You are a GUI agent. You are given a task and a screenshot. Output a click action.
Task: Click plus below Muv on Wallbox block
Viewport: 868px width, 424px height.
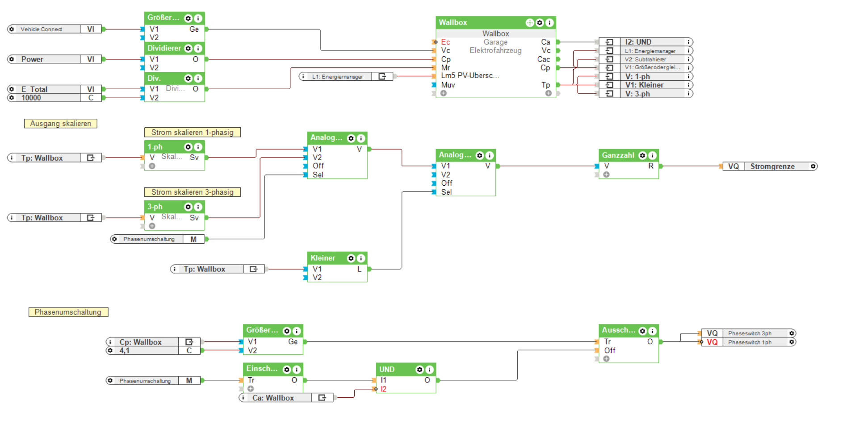[x=443, y=93]
